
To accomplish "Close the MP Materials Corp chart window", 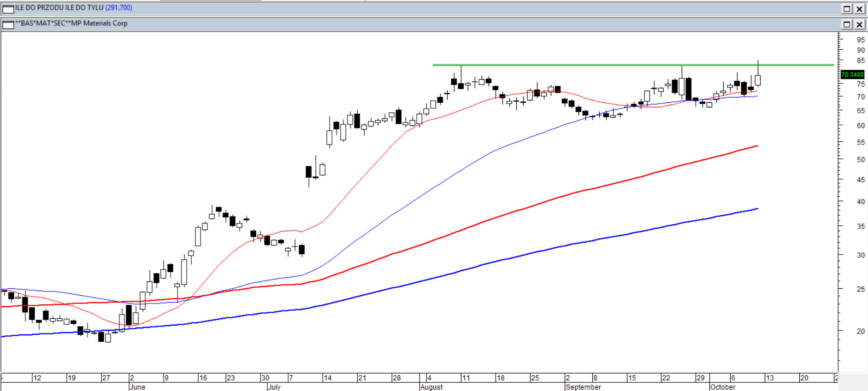I will (860, 24).
